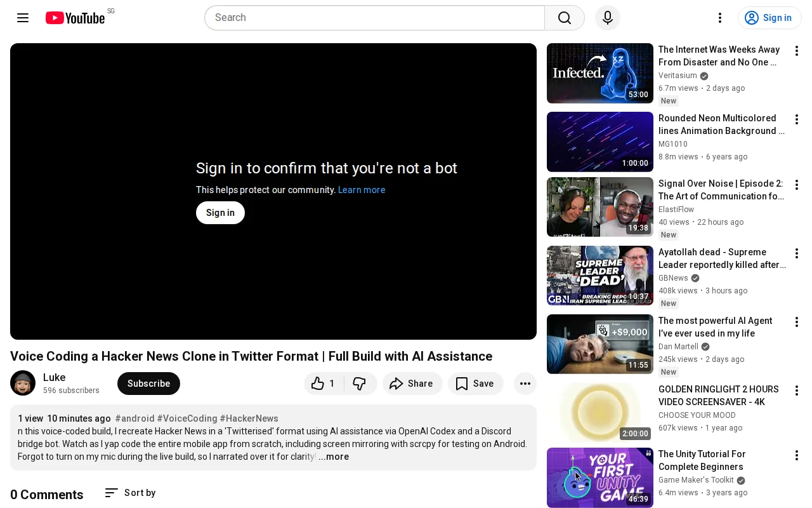Expand description with ...more

tap(334, 457)
